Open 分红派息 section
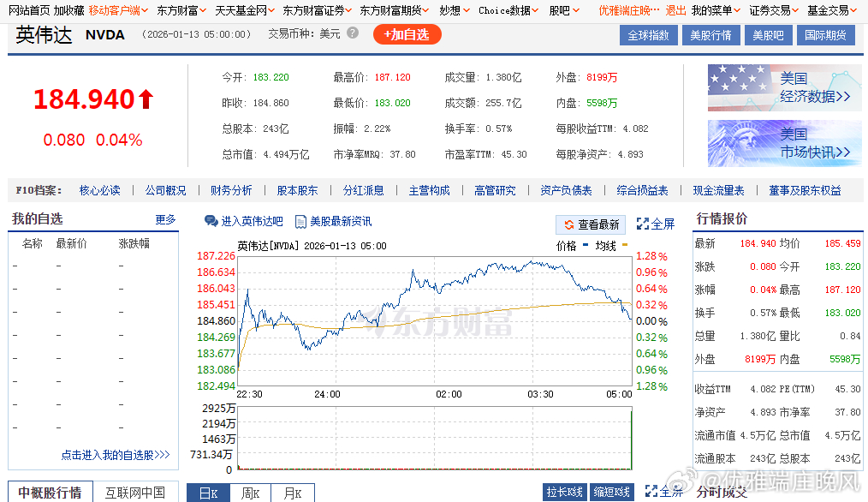Screen dimensions: 868x502 click(363, 190)
